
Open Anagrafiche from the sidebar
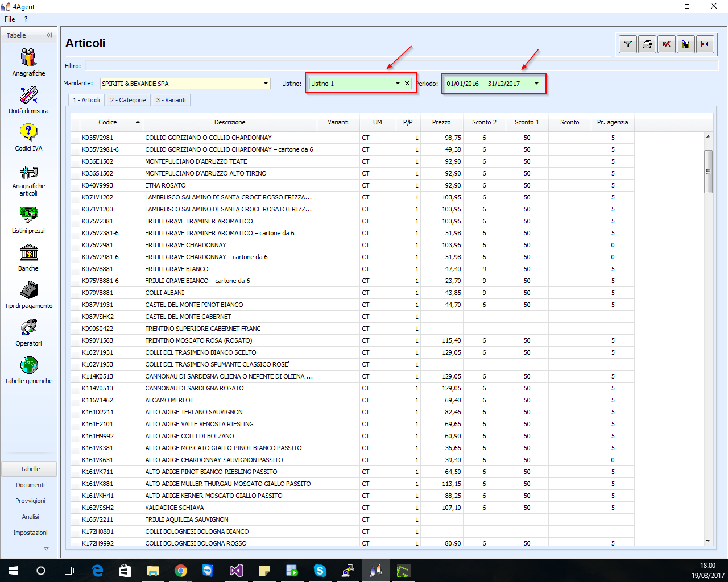click(28, 62)
